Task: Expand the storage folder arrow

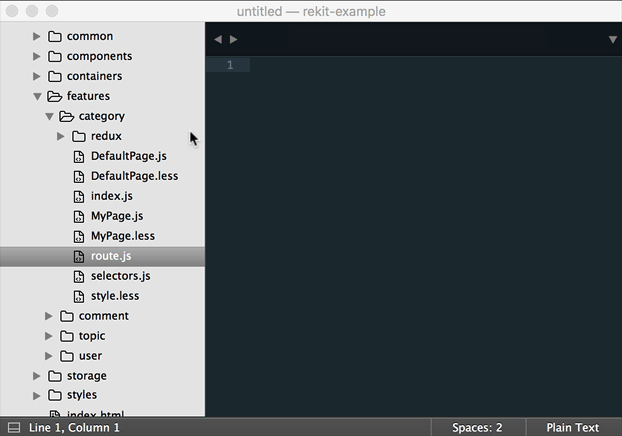Action: (x=36, y=376)
